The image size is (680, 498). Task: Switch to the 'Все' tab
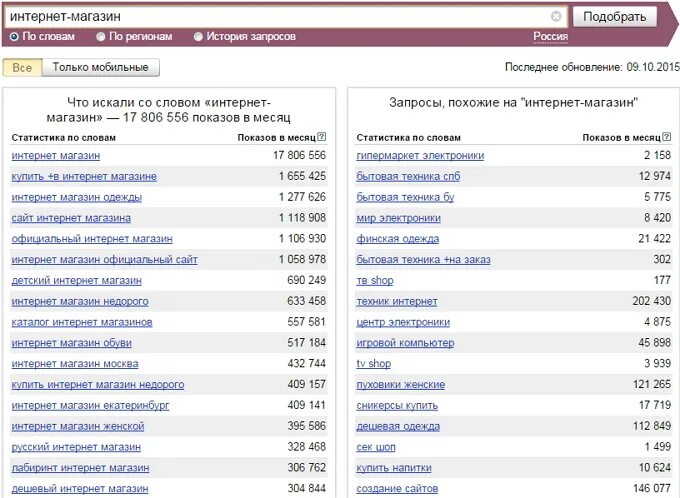point(22,68)
